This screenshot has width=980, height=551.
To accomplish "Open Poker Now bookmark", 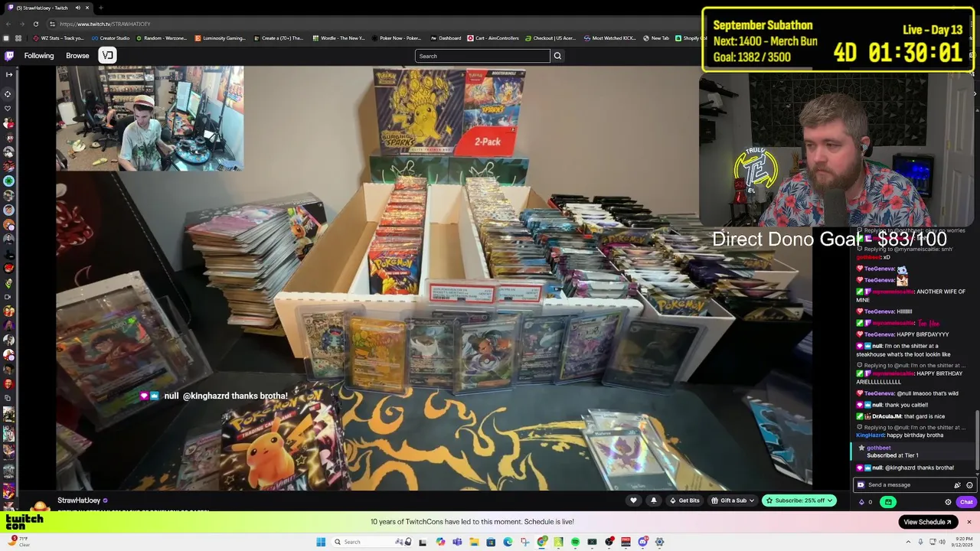I will (x=397, y=37).
